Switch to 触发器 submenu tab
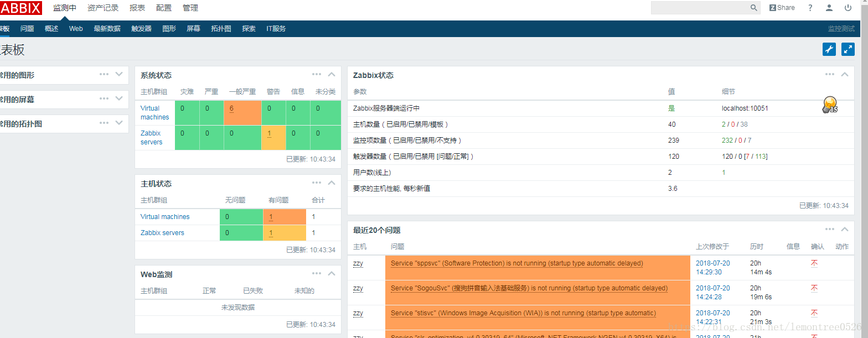 [142, 29]
